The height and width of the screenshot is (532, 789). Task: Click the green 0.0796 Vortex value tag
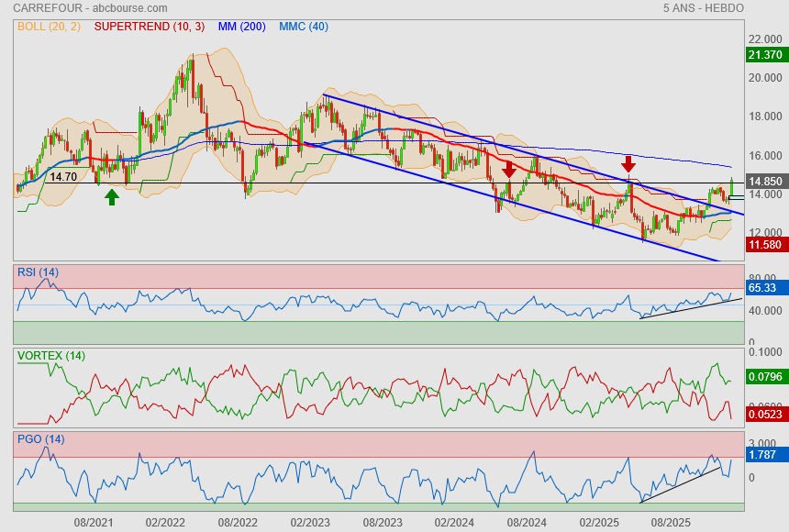(765, 376)
